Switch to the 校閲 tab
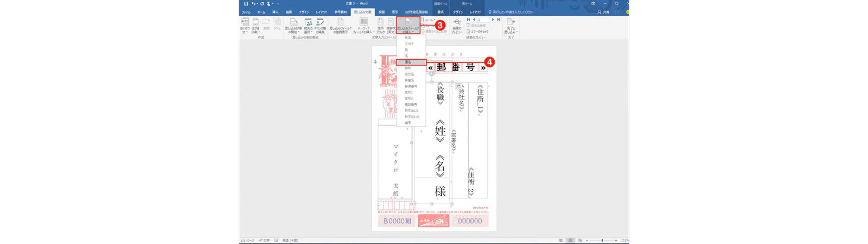This screenshot has width=868, height=244. click(x=381, y=12)
